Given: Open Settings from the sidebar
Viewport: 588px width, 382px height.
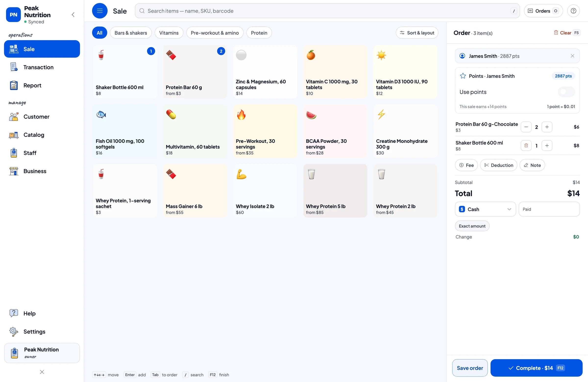Looking at the screenshot, I should (x=42, y=331).
